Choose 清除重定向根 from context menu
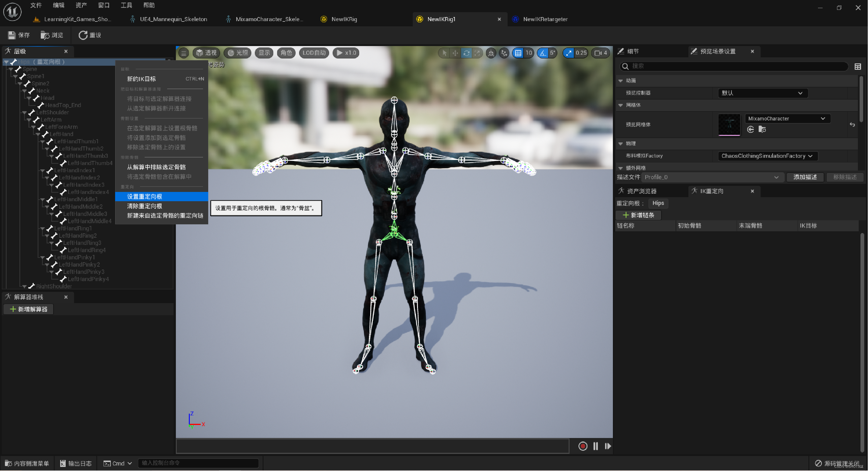 [x=161, y=206]
